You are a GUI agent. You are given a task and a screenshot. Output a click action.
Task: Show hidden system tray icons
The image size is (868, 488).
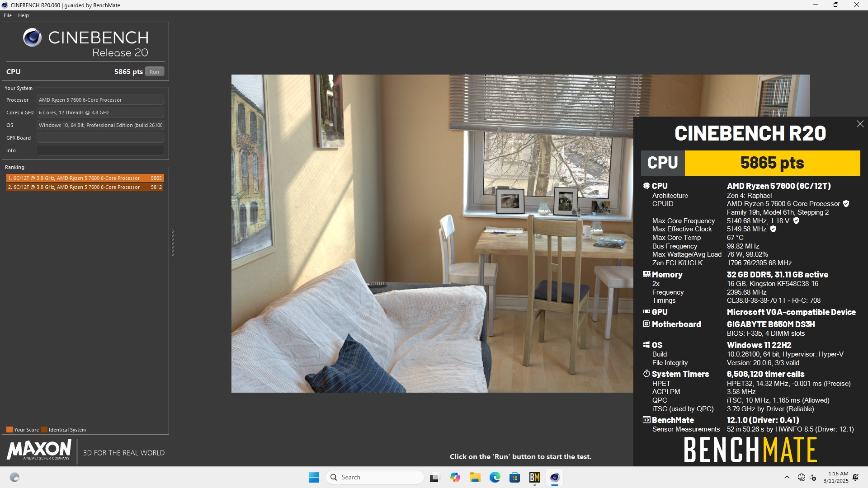coord(787,477)
